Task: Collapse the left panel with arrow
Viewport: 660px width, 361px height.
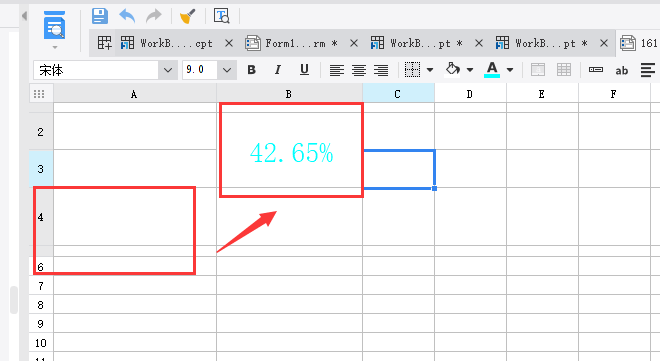Action: pyautogui.click(x=24, y=16)
